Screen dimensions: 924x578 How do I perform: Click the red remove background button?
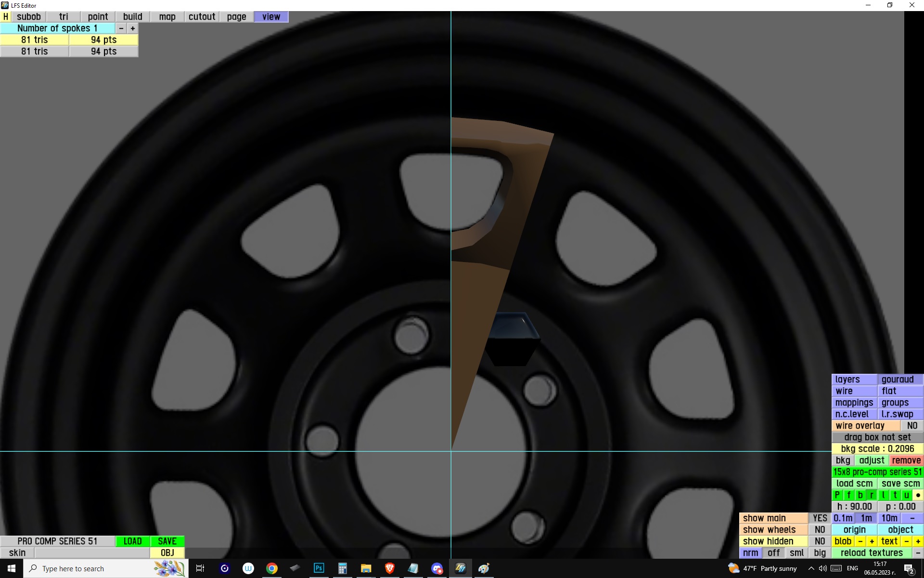(906, 460)
